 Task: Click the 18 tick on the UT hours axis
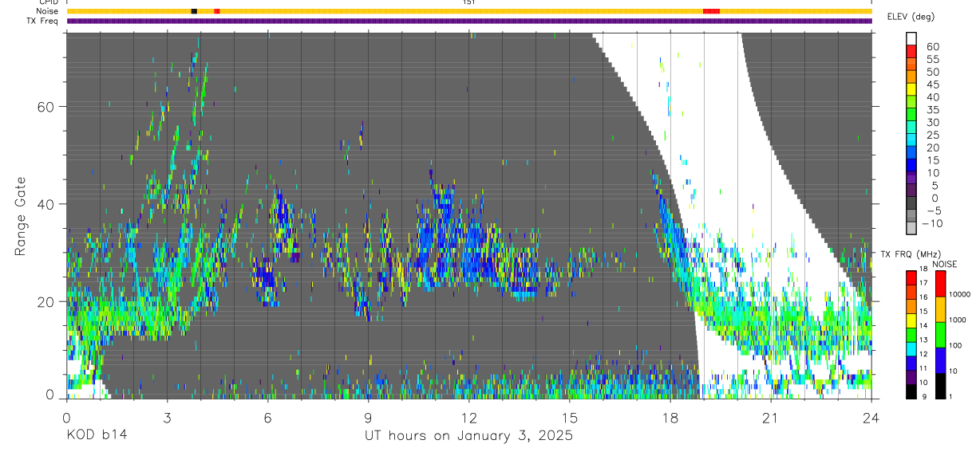670,418
